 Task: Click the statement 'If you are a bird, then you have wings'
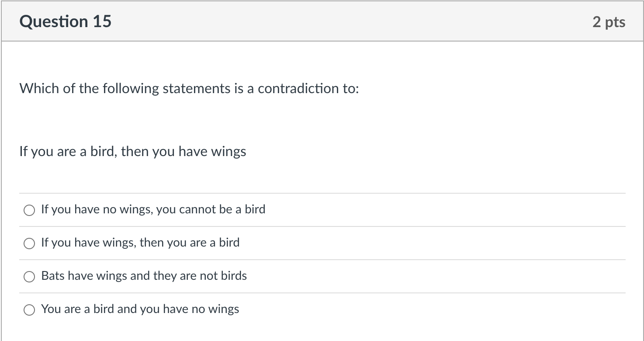coord(132,152)
